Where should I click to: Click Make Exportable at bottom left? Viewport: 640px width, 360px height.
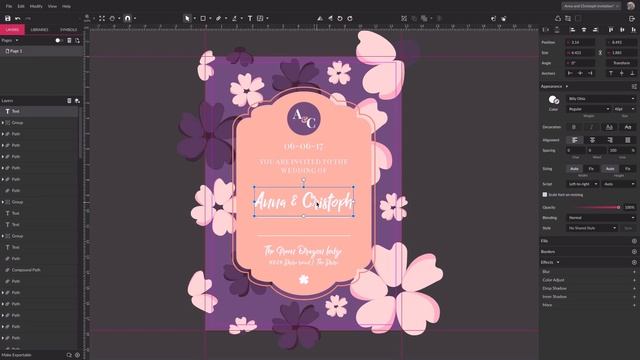click(16, 355)
